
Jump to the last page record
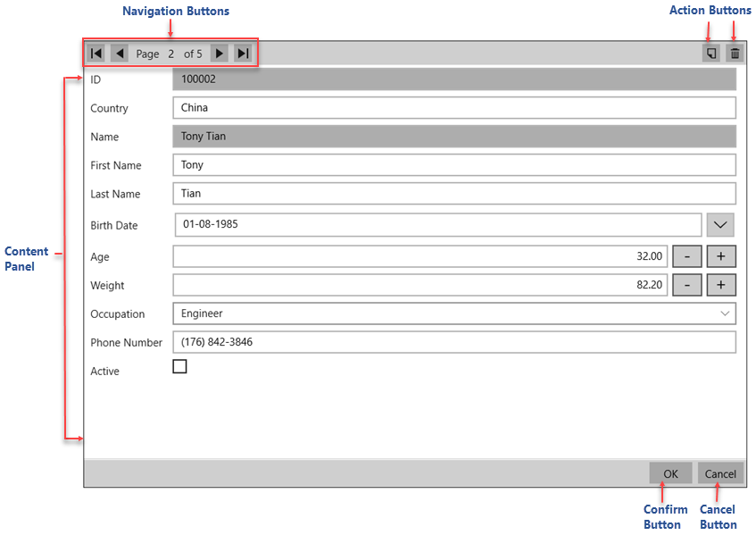(243, 54)
